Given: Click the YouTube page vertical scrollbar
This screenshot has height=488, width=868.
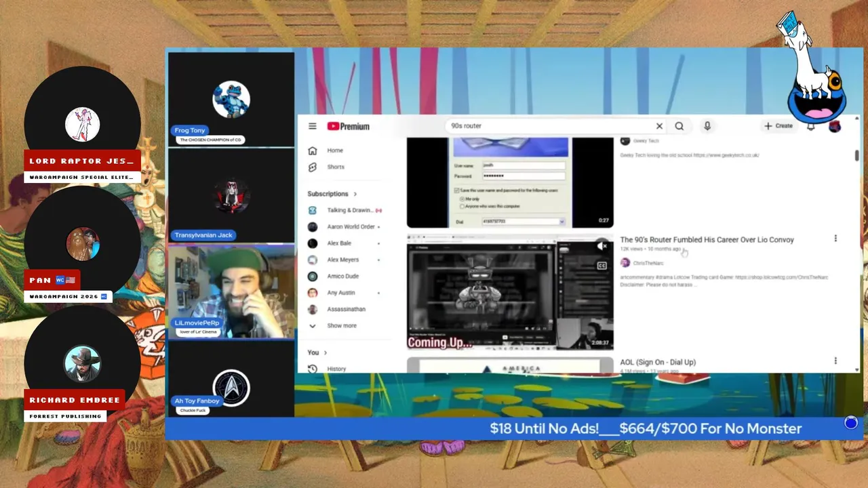Looking at the screenshot, I should pyautogui.click(x=857, y=155).
